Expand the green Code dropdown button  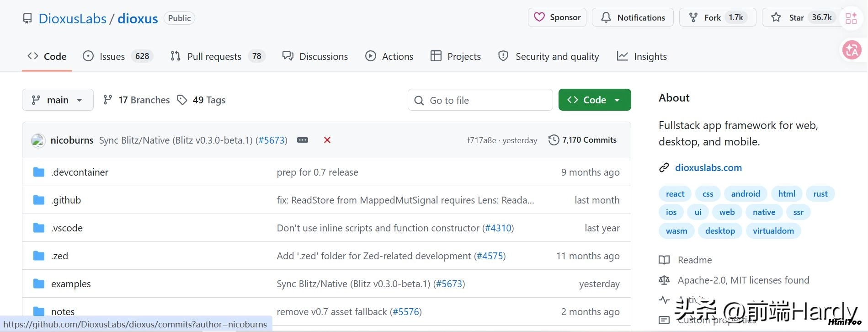coord(595,100)
